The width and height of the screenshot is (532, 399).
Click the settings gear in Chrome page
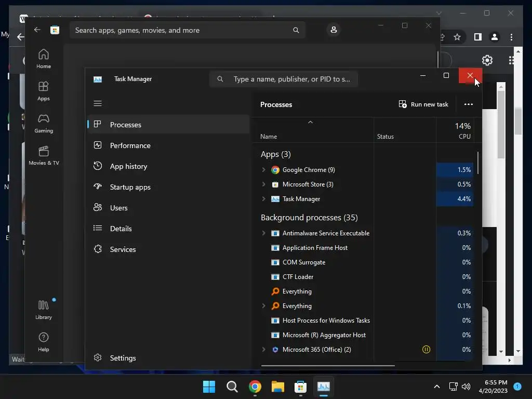[x=487, y=60]
